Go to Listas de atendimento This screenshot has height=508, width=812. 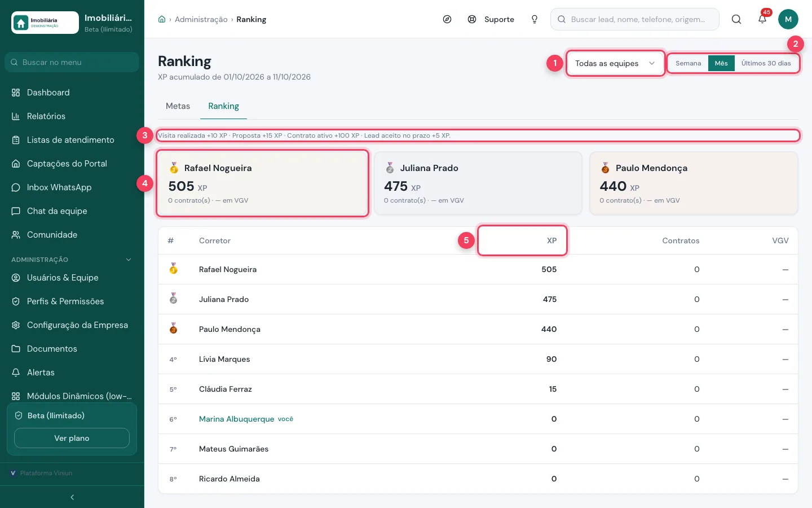pyautogui.click(x=72, y=140)
